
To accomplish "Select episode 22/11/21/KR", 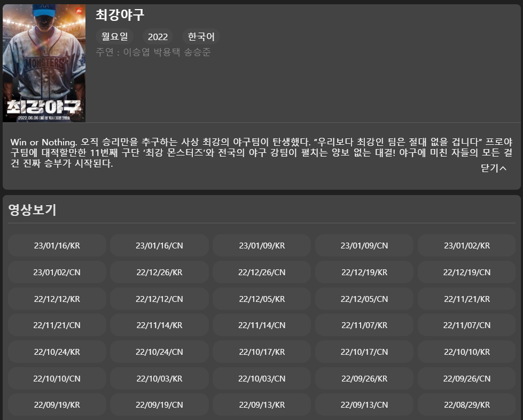I will (x=466, y=299).
